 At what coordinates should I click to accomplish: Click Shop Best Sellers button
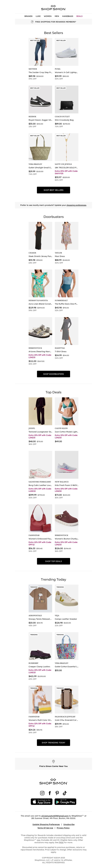point(53,190)
